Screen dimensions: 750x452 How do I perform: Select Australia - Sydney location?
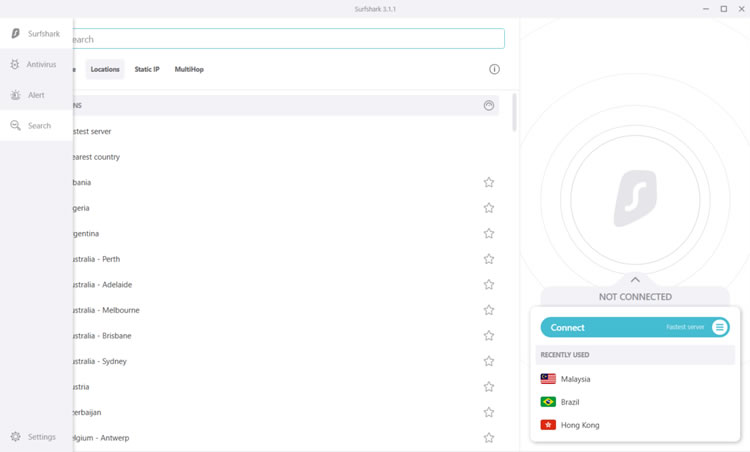tap(286, 361)
